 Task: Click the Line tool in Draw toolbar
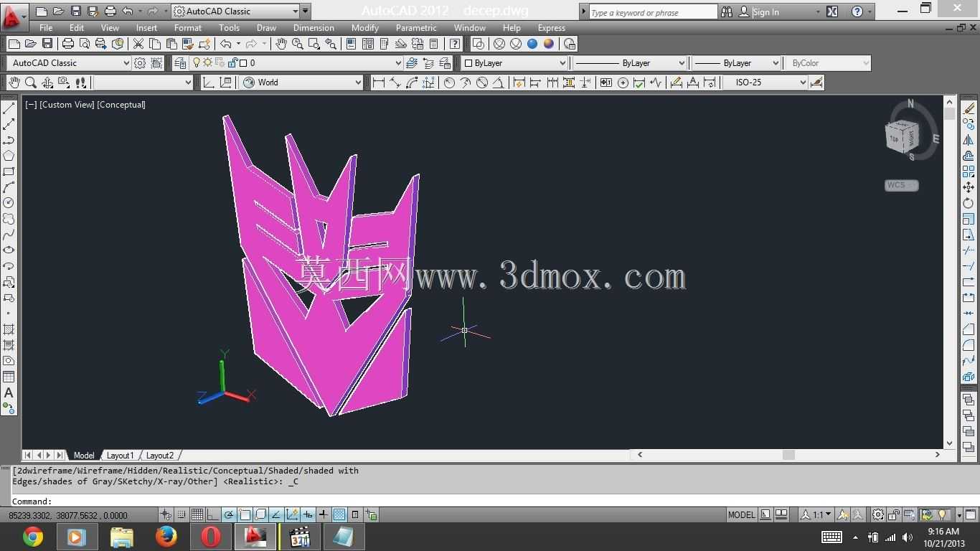tap(9, 109)
